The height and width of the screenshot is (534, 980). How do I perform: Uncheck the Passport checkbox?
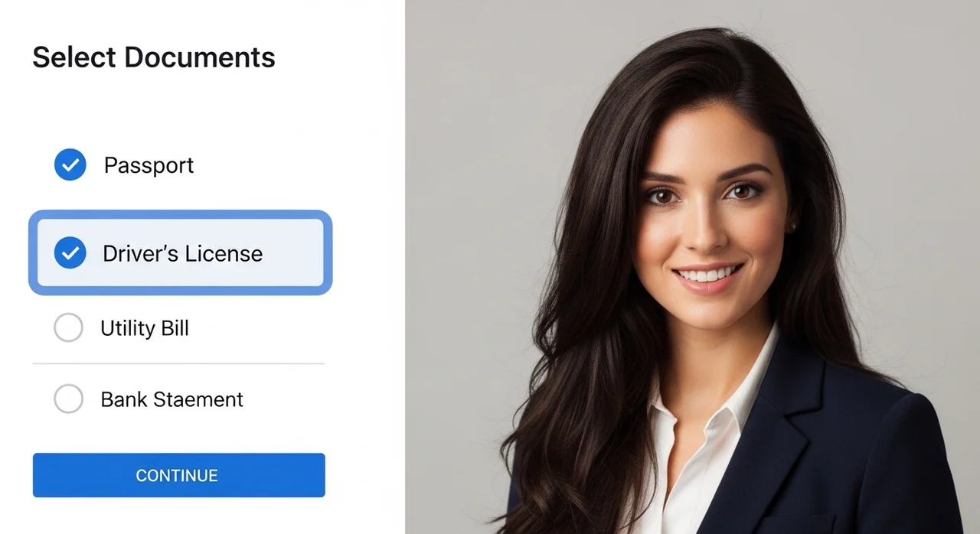[x=70, y=164]
